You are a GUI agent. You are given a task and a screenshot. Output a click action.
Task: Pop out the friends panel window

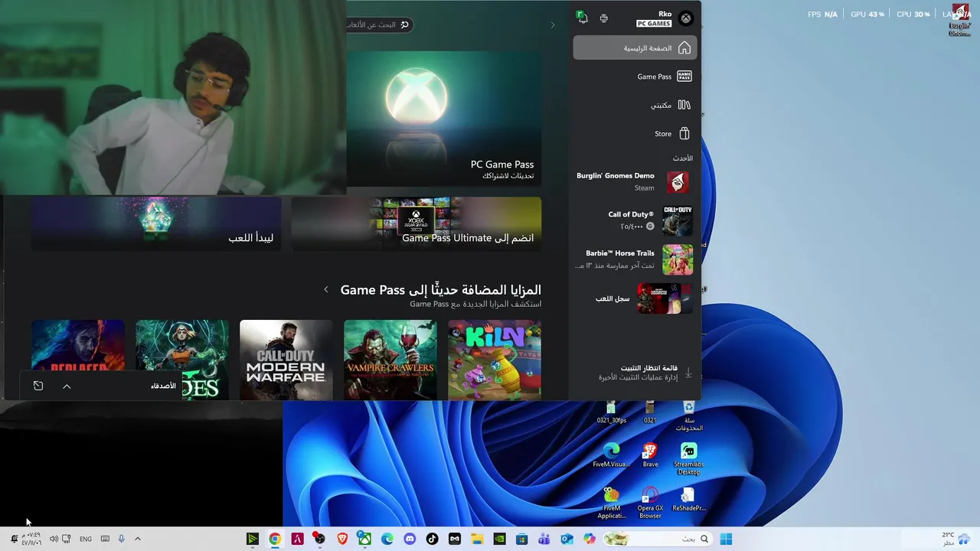click(x=38, y=386)
